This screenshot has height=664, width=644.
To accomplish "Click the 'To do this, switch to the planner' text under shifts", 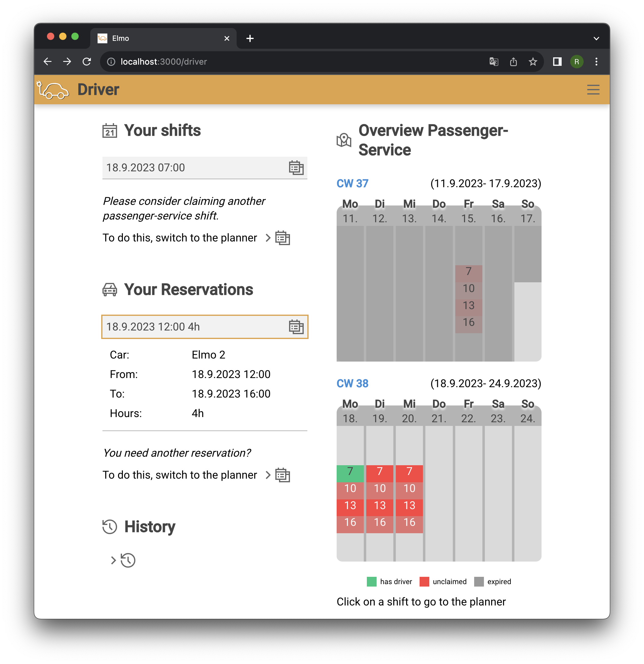I will click(180, 238).
